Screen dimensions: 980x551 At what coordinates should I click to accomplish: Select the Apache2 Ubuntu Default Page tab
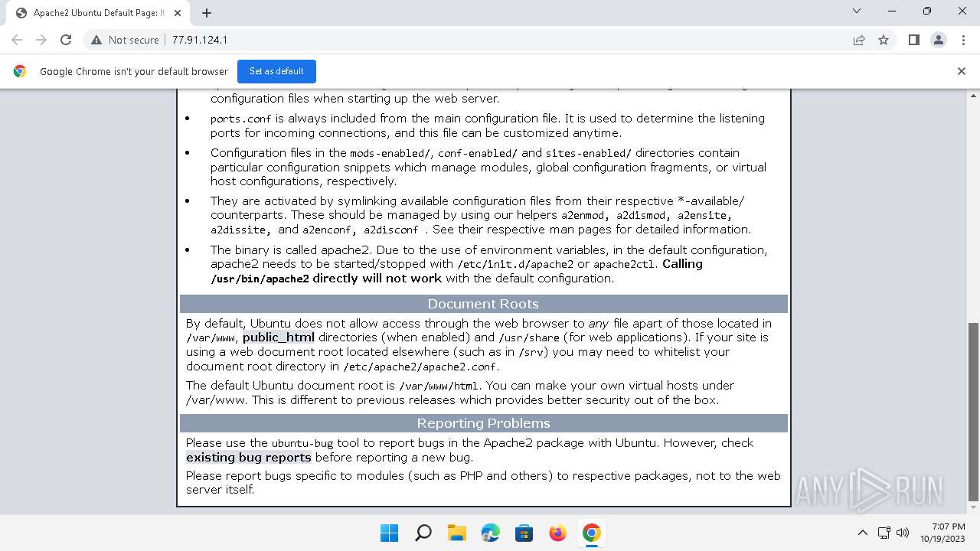98,13
